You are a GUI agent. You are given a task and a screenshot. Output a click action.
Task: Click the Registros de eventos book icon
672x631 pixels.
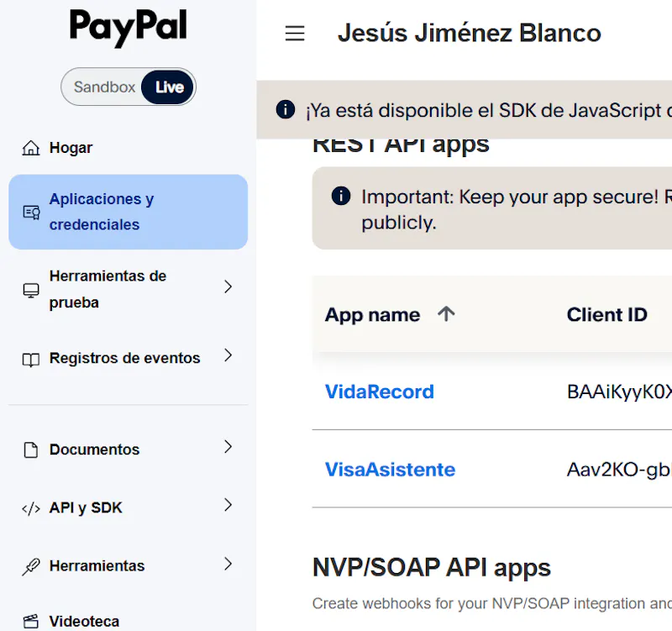[31, 360]
